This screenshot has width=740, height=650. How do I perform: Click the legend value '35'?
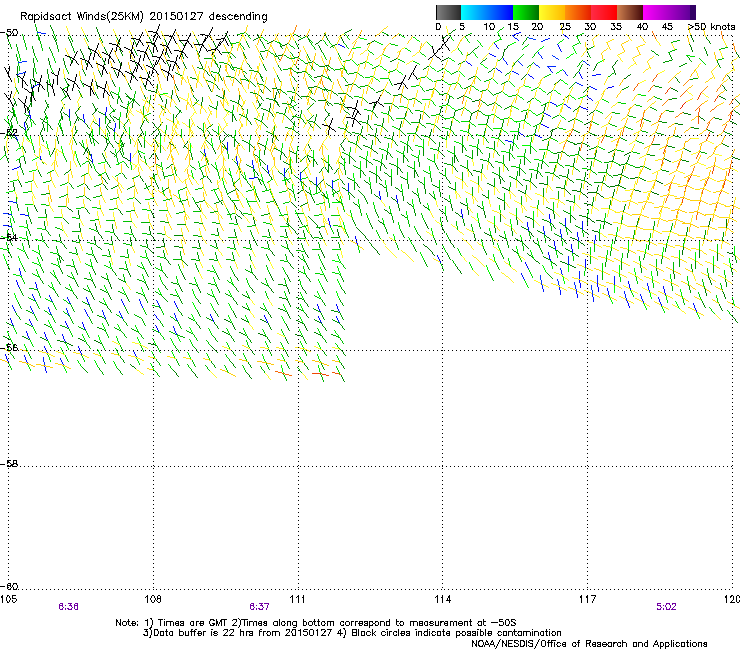pyautogui.click(x=616, y=27)
